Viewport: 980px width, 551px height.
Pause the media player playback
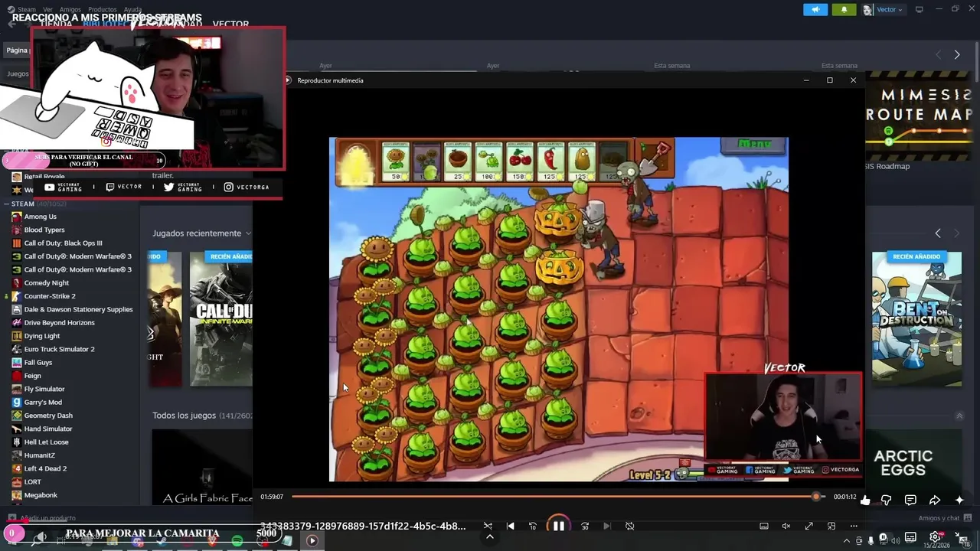point(559,526)
